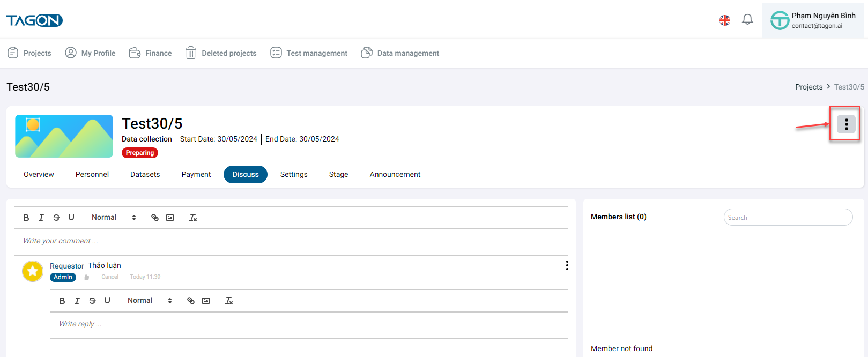Insert link in the main comment editor

155,218
